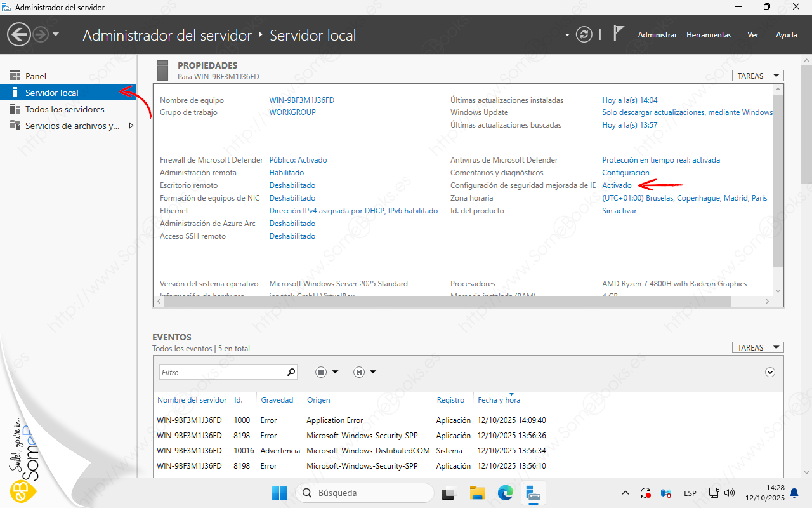Open the TAREAS dropdown in Propiedades
This screenshot has height=508, width=812.
pyautogui.click(x=757, y=76)
